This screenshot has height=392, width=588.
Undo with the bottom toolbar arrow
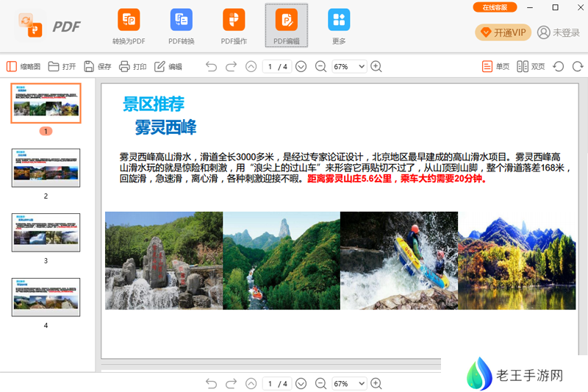212,384
